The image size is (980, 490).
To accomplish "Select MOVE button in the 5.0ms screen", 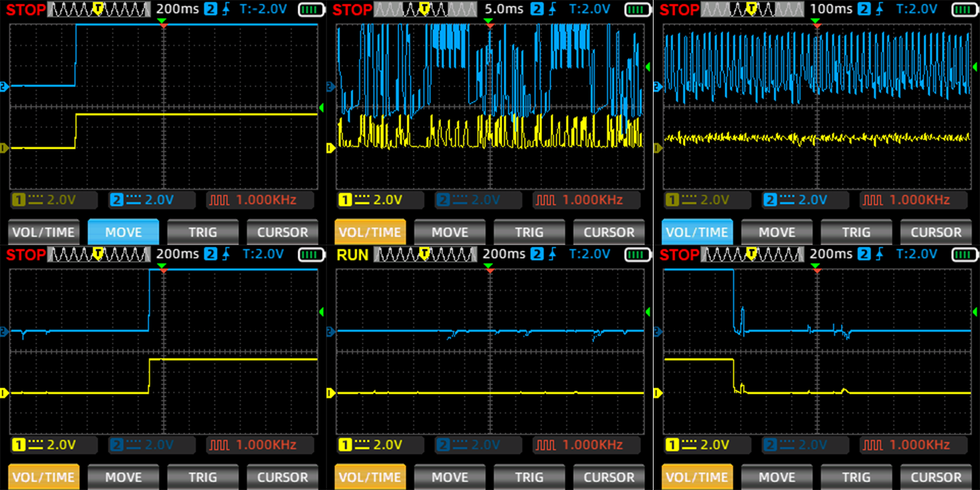I will pyautogui.click(x=450, y=232).
